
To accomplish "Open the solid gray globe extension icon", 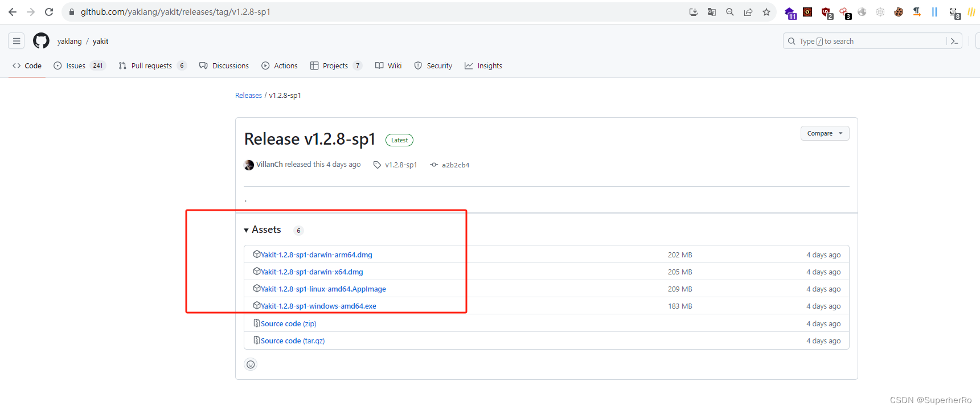I will tap(862, 12).
